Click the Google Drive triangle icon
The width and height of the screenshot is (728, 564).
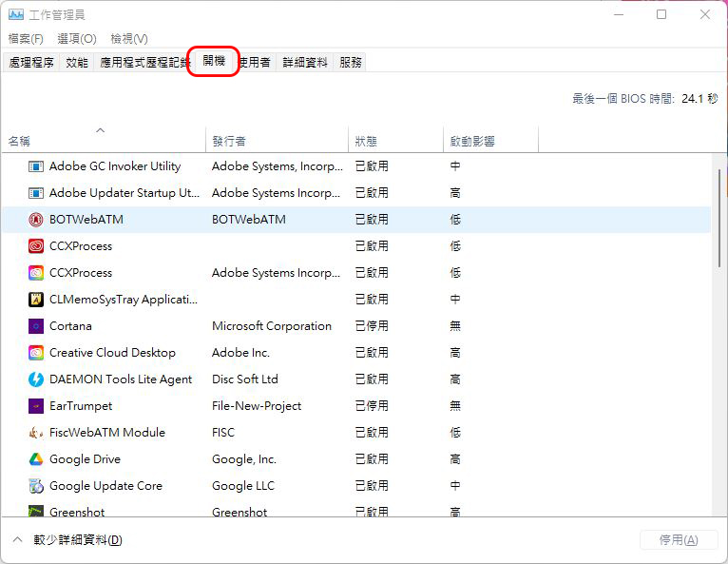click(x=36, y=459)
